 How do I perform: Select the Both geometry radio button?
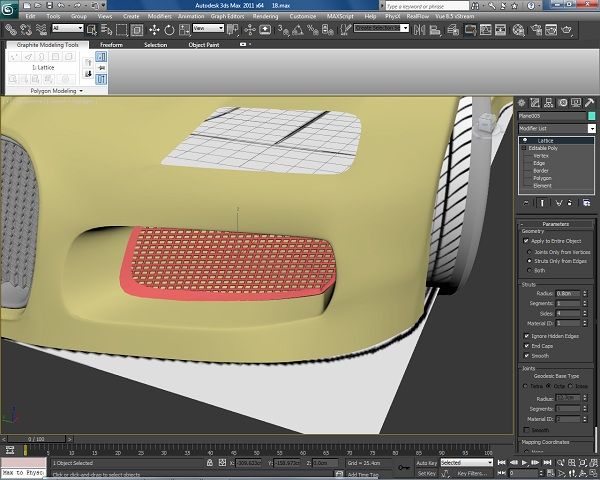[x=530, y=270]
